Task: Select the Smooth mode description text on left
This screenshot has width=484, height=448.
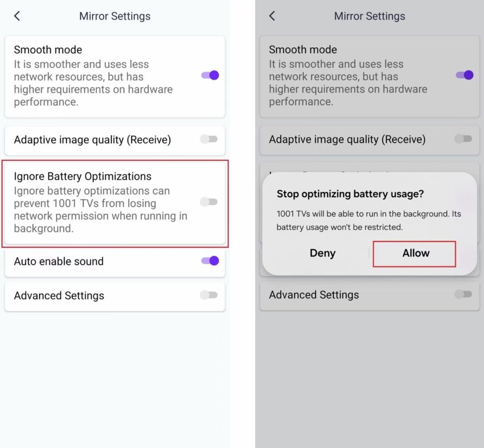Action: tap(93, 83)
